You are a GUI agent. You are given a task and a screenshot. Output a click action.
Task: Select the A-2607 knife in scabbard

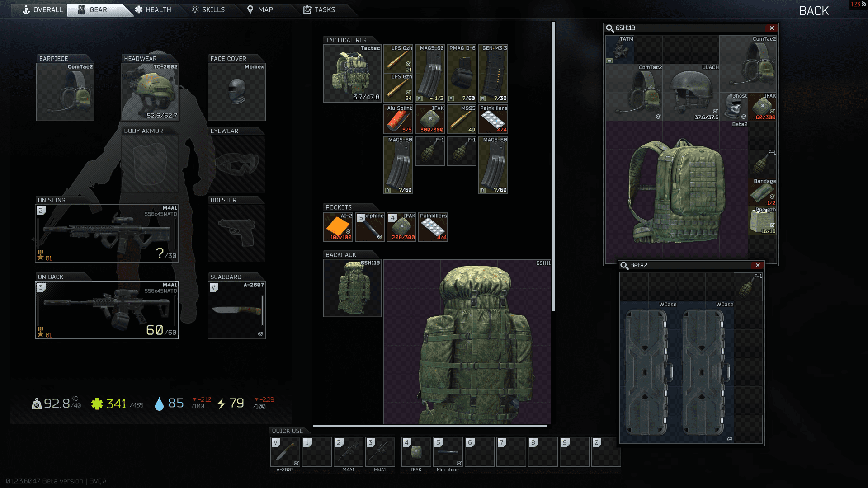point(236,311)
